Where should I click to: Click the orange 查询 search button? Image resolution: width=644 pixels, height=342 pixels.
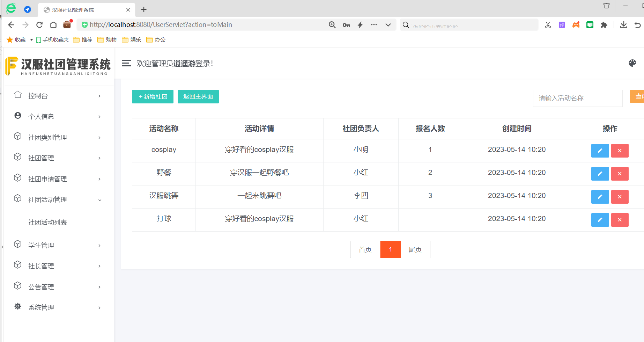(637, 96)
